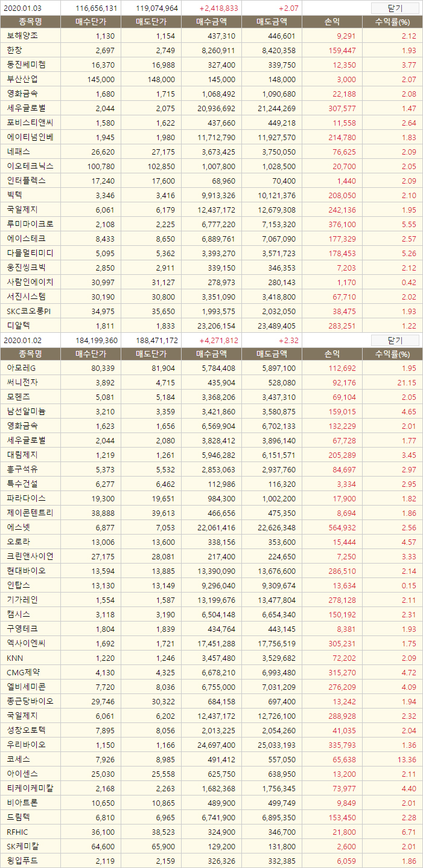
Task: Select the 디알텍 stock name
Action: point(18,326)
